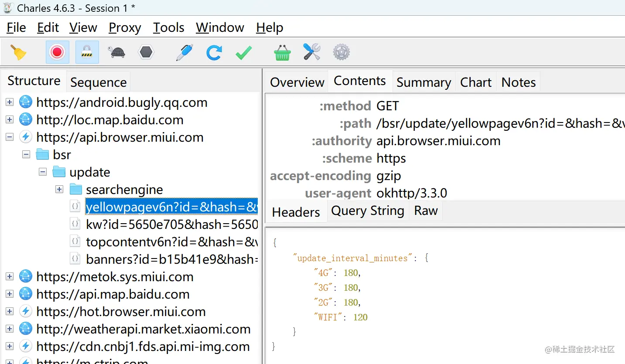The image size is (625, 364).
Task: Select http://loc.map.baidu.com host
Action: click(x=110, y=120)
